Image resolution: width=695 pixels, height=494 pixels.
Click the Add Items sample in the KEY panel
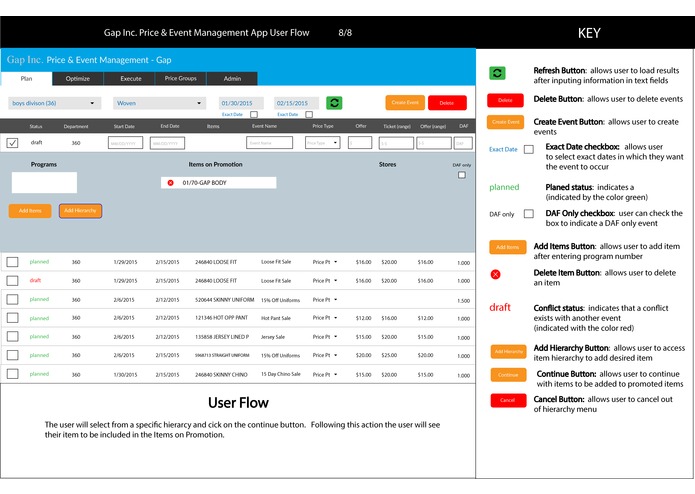click(508, 247)
